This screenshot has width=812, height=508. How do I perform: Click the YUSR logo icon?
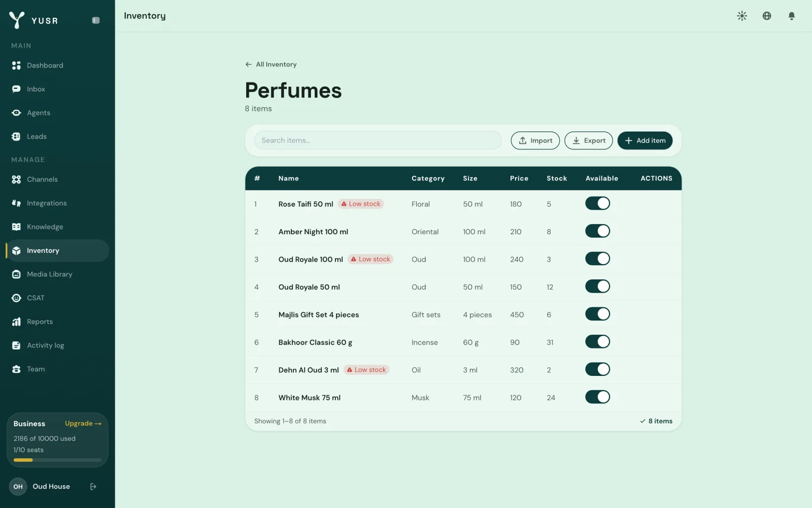click(17, 20)
